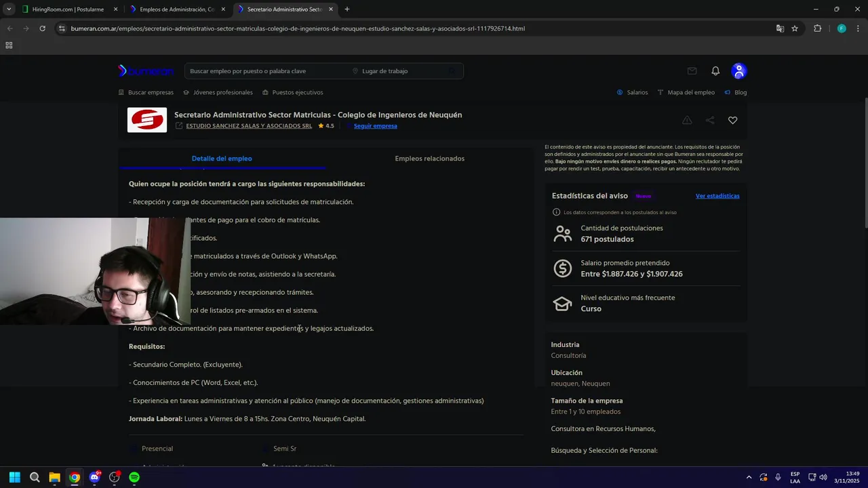Click the 4.5 company rating
This screenshot has height=488, width=868.
326,126
